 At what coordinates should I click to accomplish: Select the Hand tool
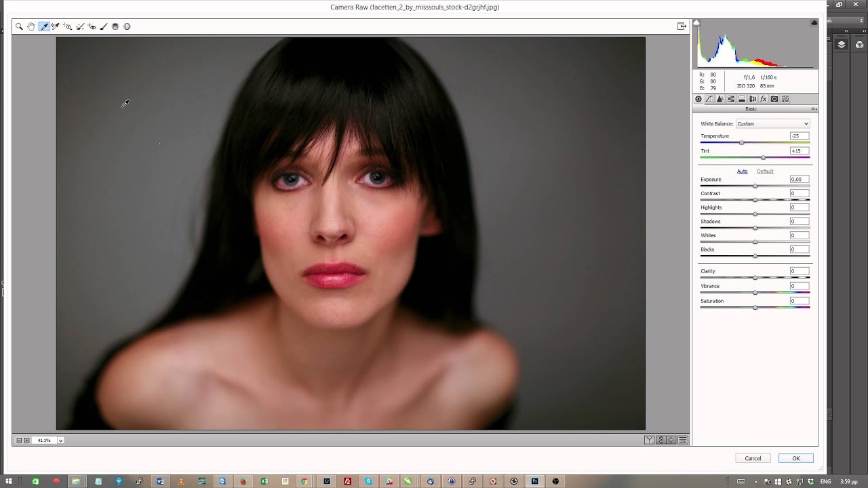pos(31,26)
